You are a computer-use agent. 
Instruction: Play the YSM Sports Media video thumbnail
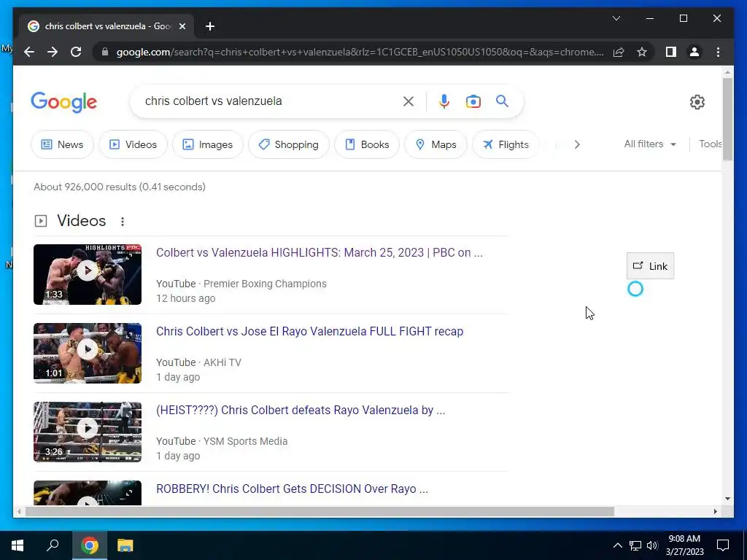tap(88, 432)
